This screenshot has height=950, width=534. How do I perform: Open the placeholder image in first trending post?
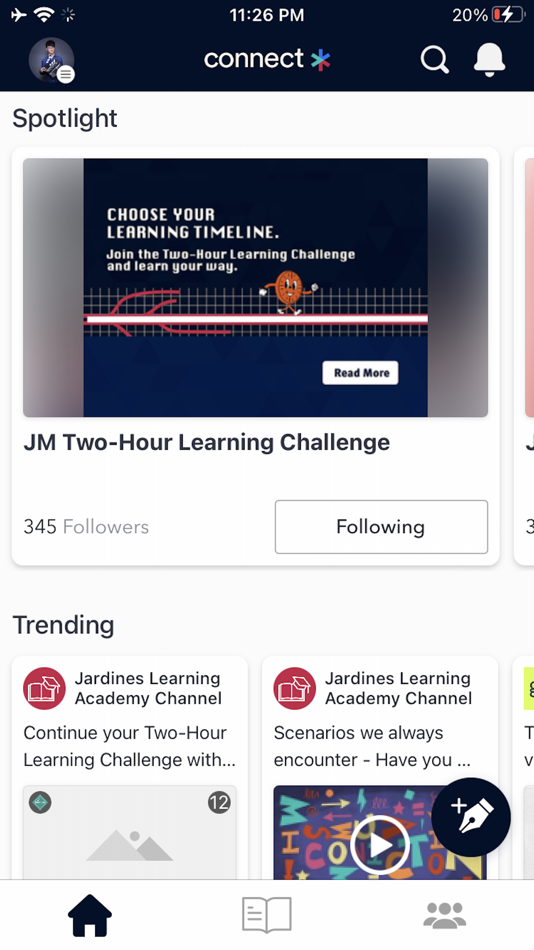point(130,833)
